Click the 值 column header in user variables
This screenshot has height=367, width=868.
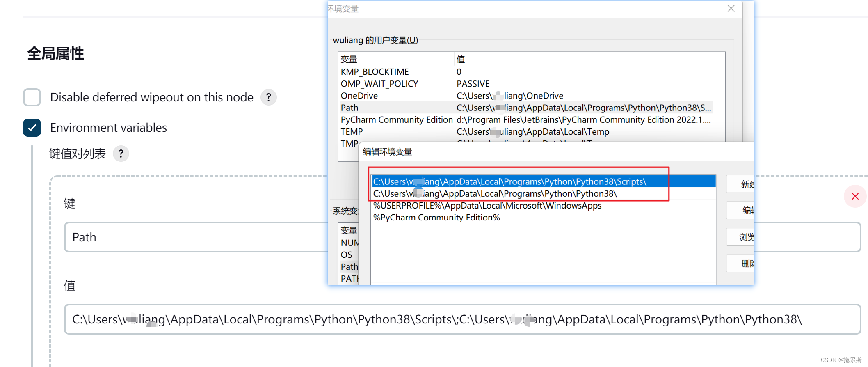coord(584,59)
